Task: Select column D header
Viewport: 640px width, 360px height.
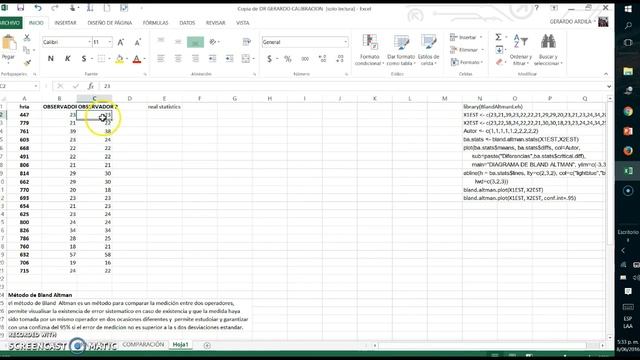Action: (x=129, y=98)
